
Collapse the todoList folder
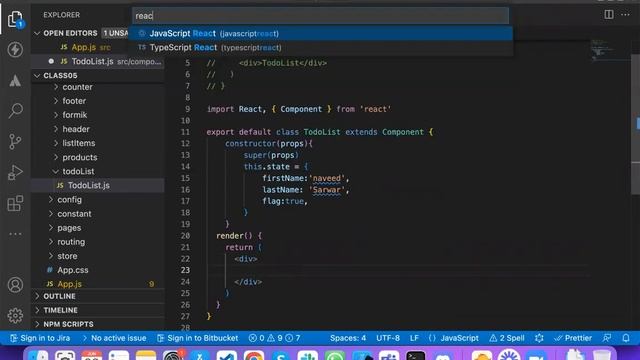pyautogui.click(x=78, y=171)
